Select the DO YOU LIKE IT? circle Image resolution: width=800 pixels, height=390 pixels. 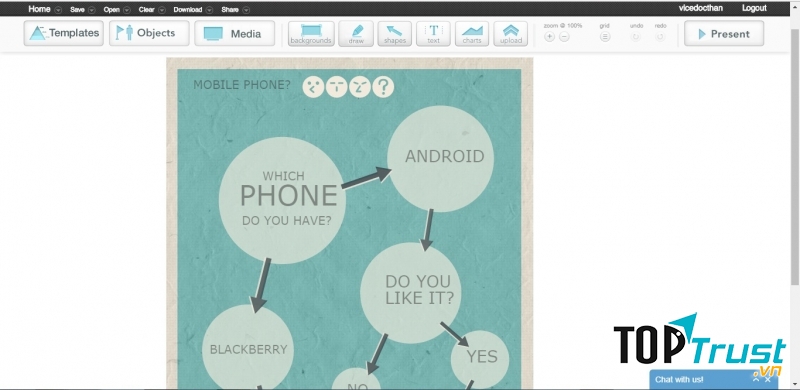[x=411, y=293]
